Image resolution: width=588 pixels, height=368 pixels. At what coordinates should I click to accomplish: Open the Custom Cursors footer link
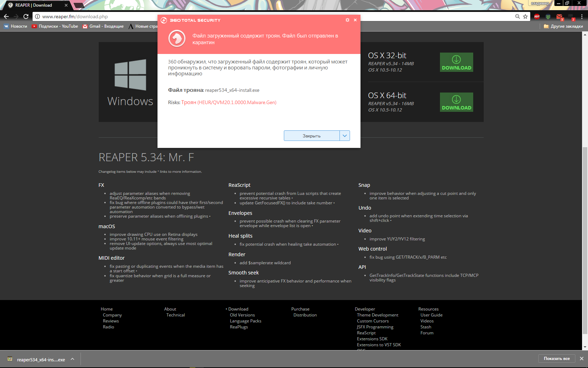point(373,321)
